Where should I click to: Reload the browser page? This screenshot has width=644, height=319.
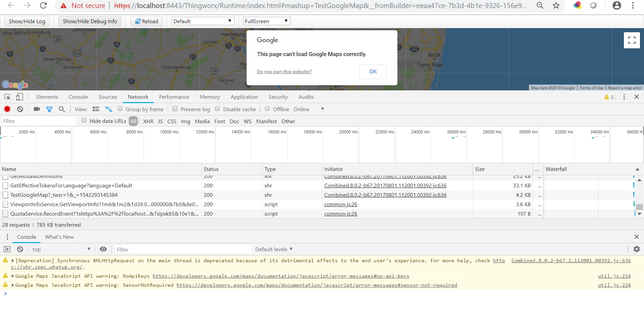(x=43, y=5)
